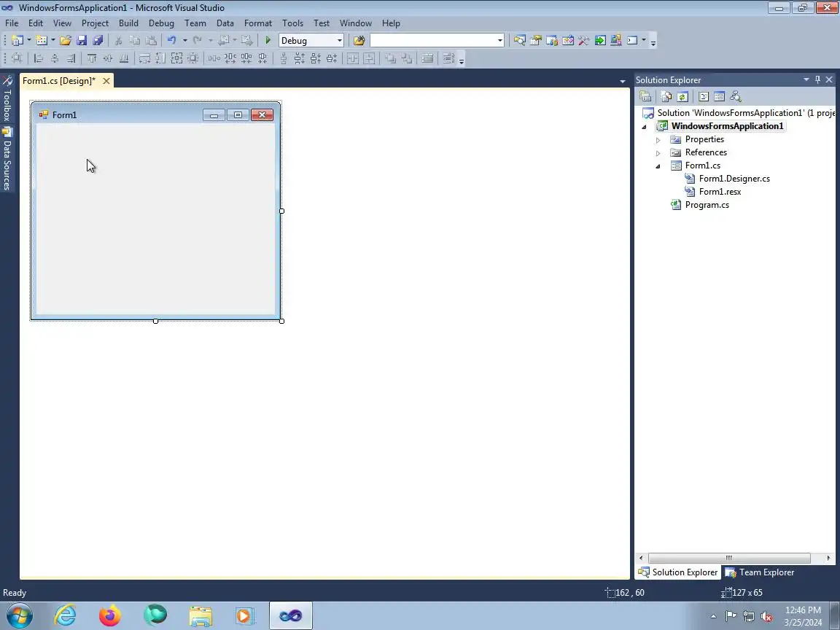Open the Build menu
The height and width of the screenshot is (630, 840).
[128, 23]
